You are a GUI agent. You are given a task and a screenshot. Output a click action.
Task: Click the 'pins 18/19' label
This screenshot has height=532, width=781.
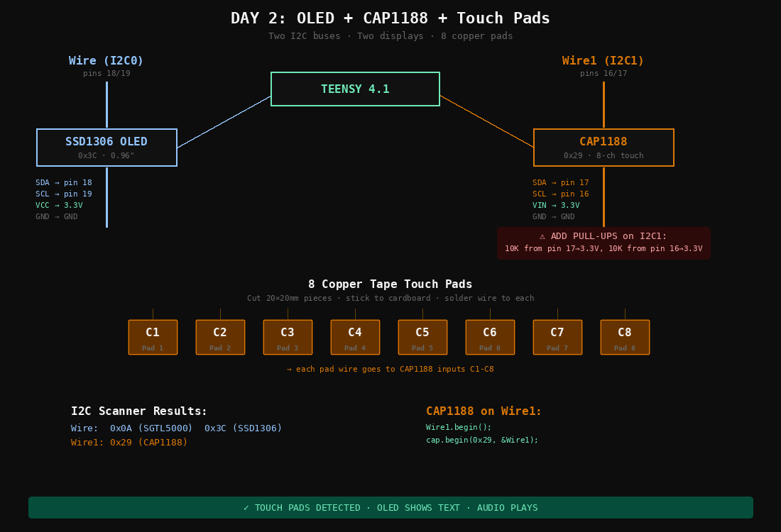coord(106,73)
